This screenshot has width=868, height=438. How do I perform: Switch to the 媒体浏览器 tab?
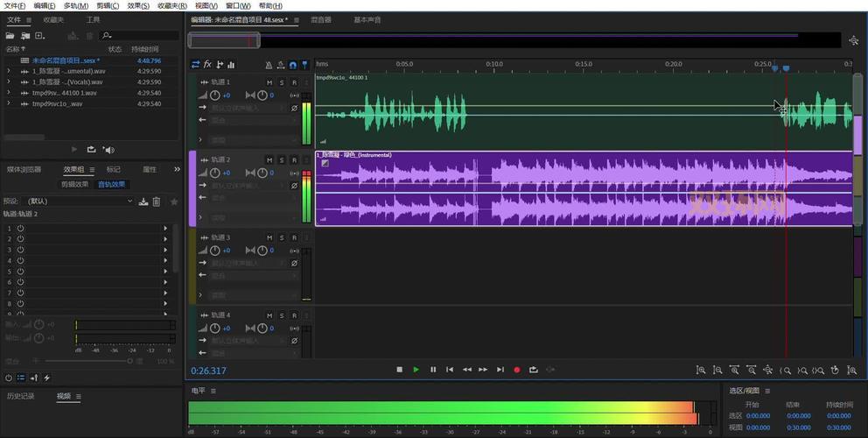pos(24,170)
